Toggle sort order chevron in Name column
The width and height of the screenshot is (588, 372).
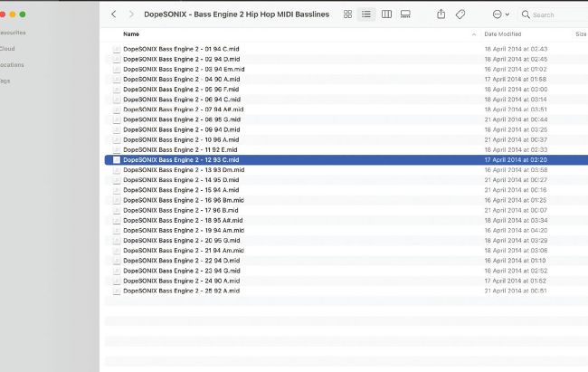point(473,33)
